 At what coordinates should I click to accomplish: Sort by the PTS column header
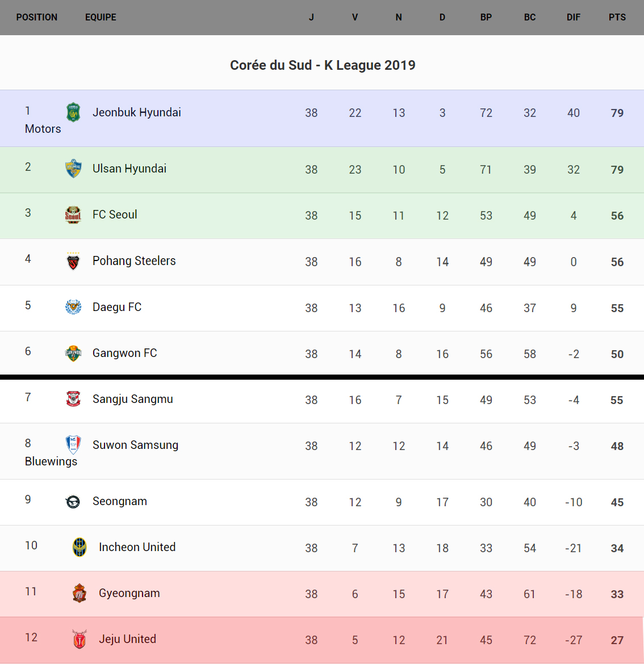click(617, 17)
